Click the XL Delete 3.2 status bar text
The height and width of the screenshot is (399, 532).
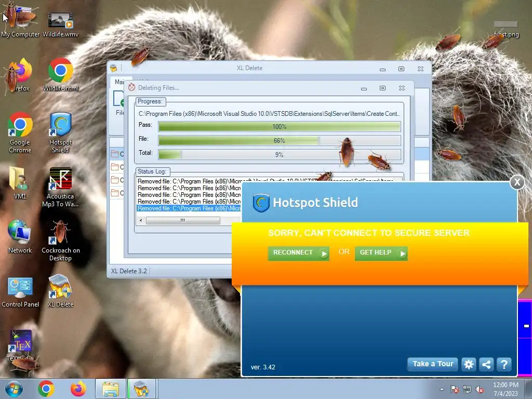click(x=129, y=271)
